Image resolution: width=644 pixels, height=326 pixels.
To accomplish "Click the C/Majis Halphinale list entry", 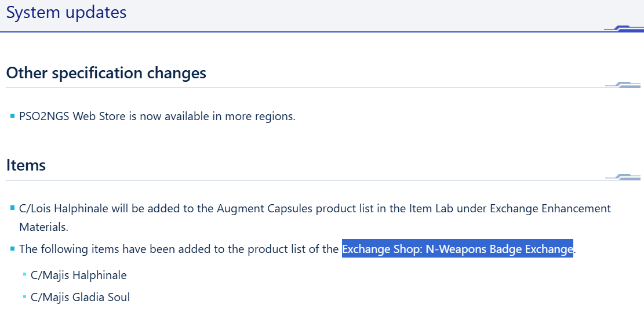I will pyautogui.click(x=78, y=275).
